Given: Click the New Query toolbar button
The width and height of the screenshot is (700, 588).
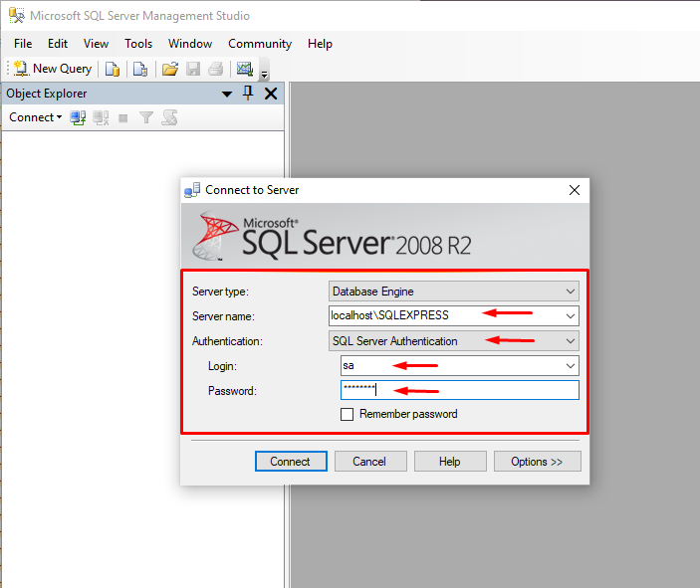Looking at the screenshot, I should [x=53, y=69].
